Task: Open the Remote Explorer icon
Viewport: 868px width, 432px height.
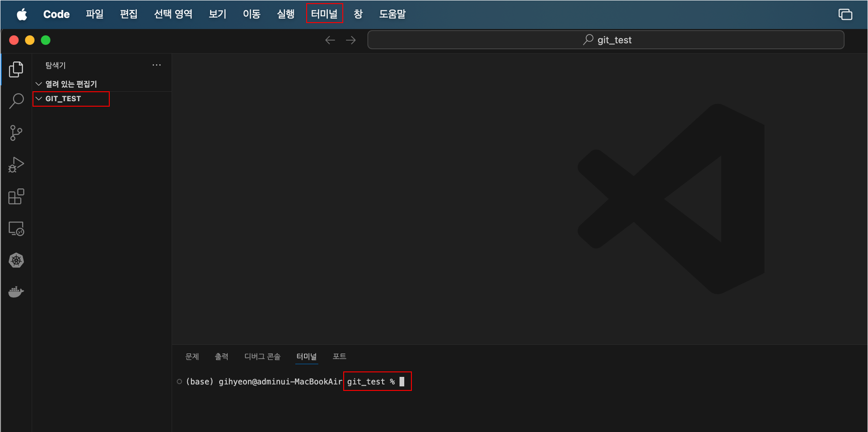Action: (16, 229)
